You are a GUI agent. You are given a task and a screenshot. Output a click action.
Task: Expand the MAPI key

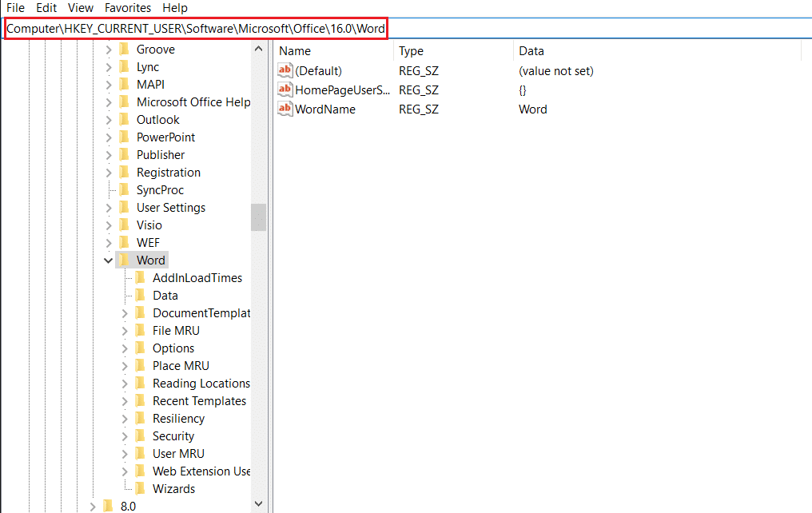(x=108, y=85)
